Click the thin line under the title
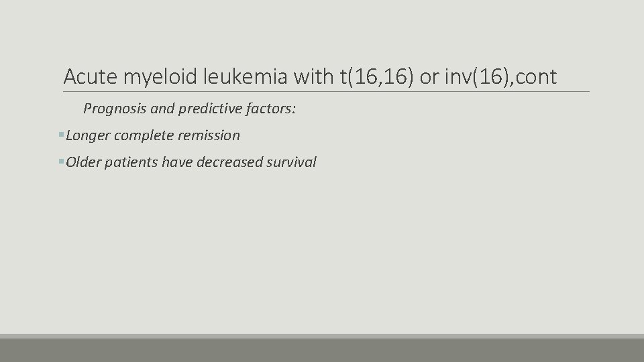The image size is (644, 362). point(326,92)
